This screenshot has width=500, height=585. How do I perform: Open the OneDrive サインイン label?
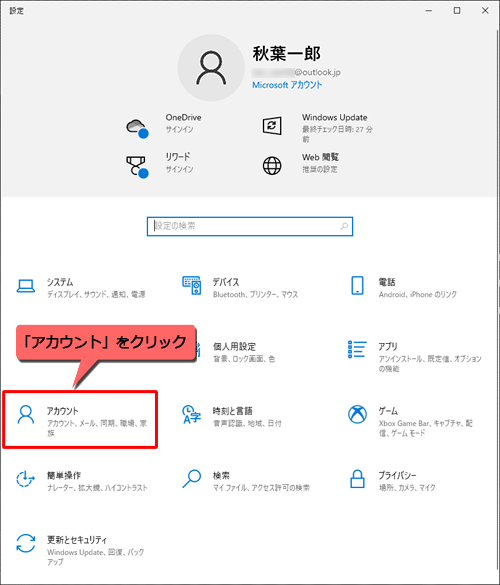pos(179,129)
